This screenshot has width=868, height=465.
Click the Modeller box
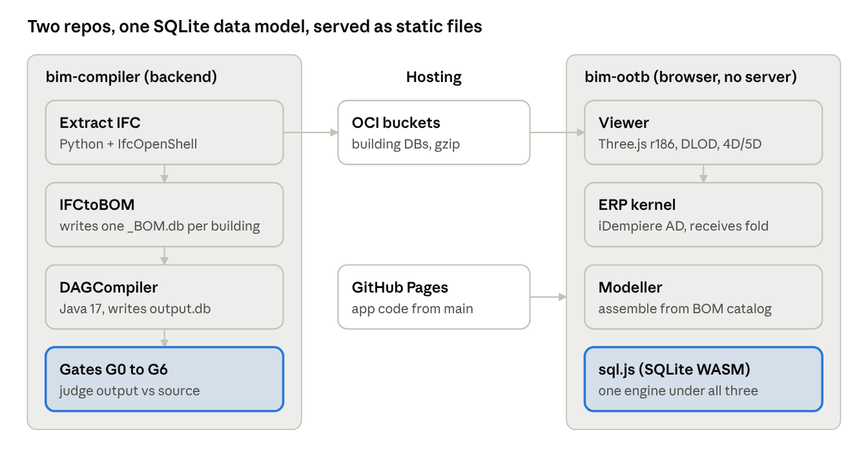[703, 297]
